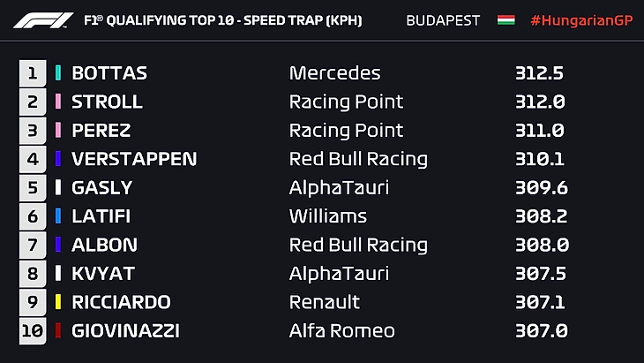Click the dark red color bar beside Giovinazzi
This screenshot has height=363, width=644.
click(x=58, y=331)
